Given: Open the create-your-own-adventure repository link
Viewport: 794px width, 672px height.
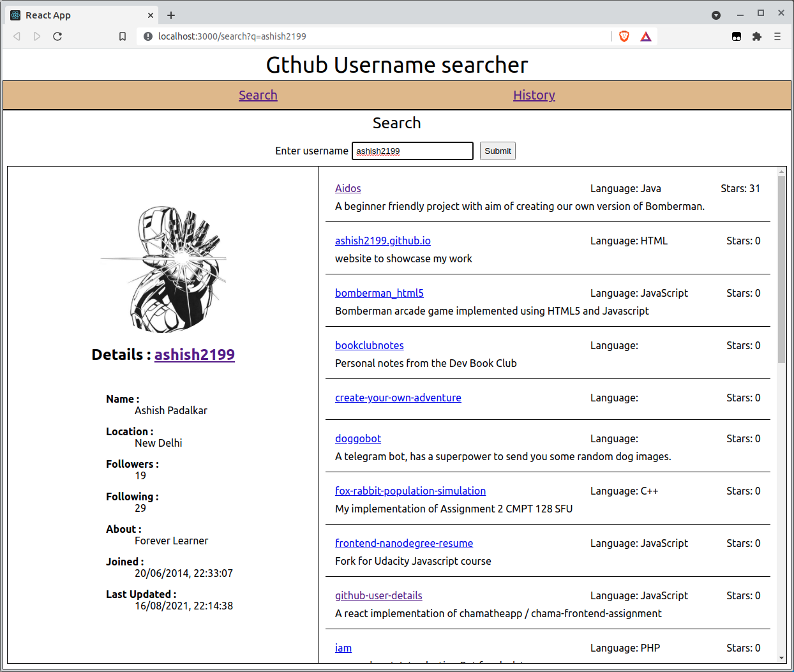Looking at the screenshot, I should 398,398.
